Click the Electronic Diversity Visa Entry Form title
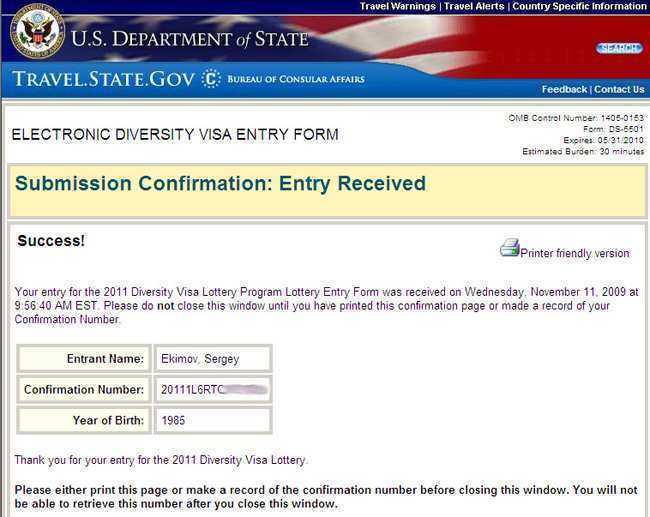650x517 pixels. pyautogui.click(x=175, y=134)
